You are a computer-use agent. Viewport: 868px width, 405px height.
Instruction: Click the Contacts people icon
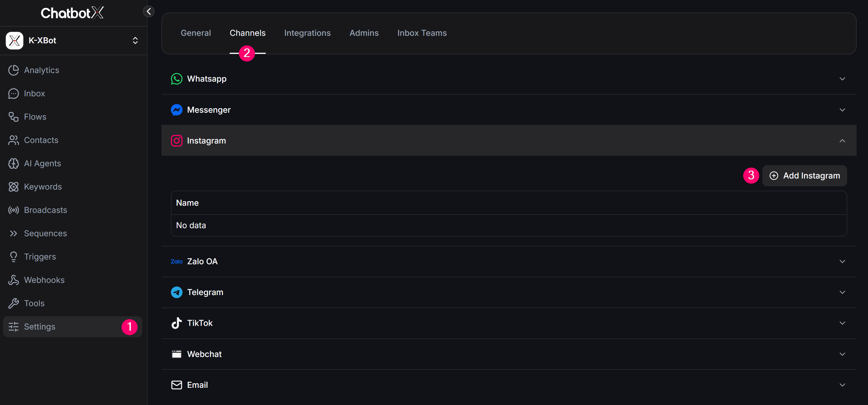[x=14, y=140]
